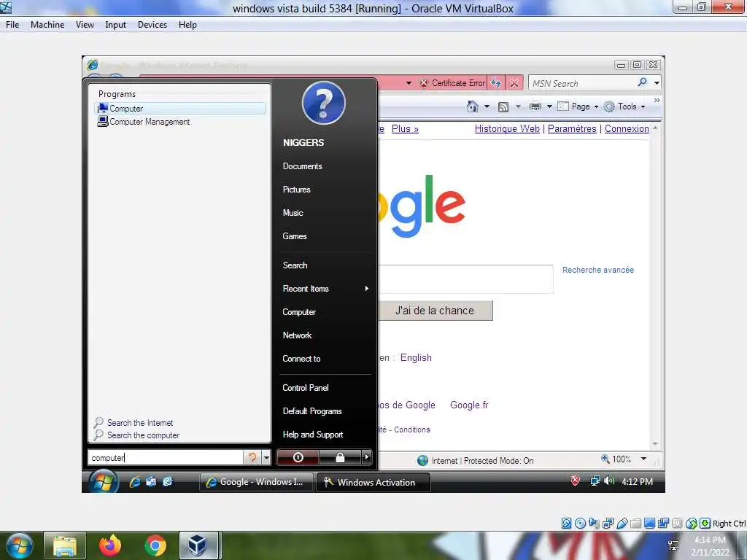747x560 pixels.
Task: Click the J'ai de la chance button
Action: pyautogui.click(x=435, y=311)
